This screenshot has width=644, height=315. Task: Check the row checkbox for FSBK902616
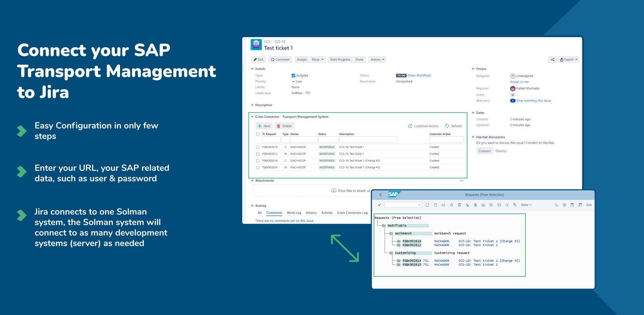click(258, 168)
